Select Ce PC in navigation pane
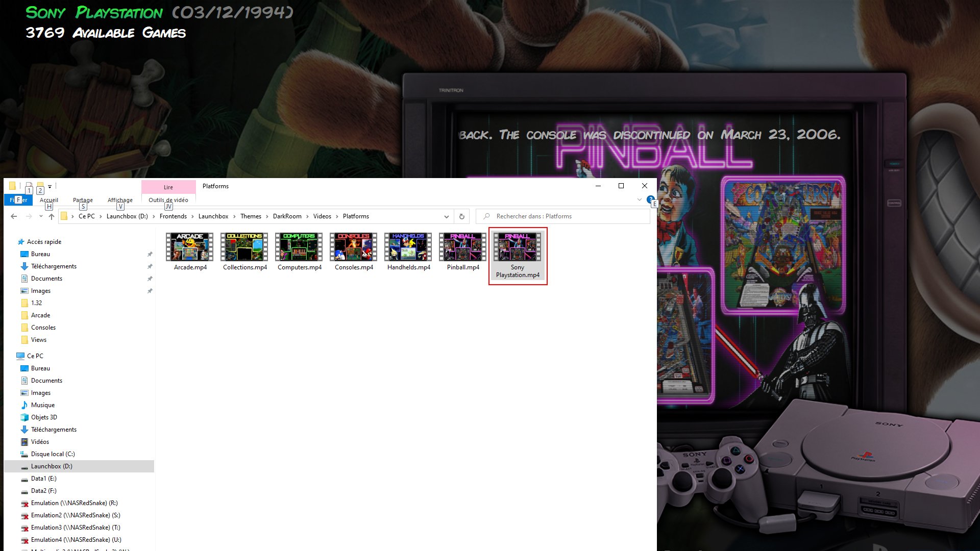Image resolution: width=980 pixels, height=551 pixels. click(x=35, y=356)
